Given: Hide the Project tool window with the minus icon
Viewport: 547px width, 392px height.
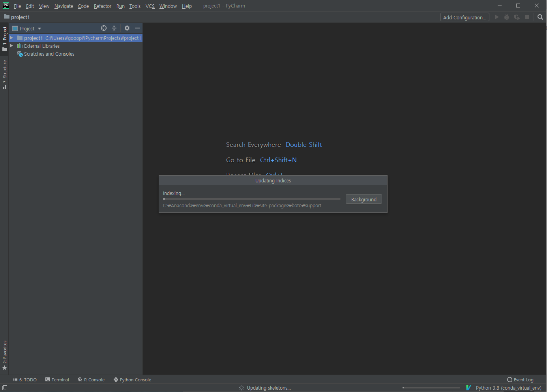Looking at the screenshot, I should 137,28.
